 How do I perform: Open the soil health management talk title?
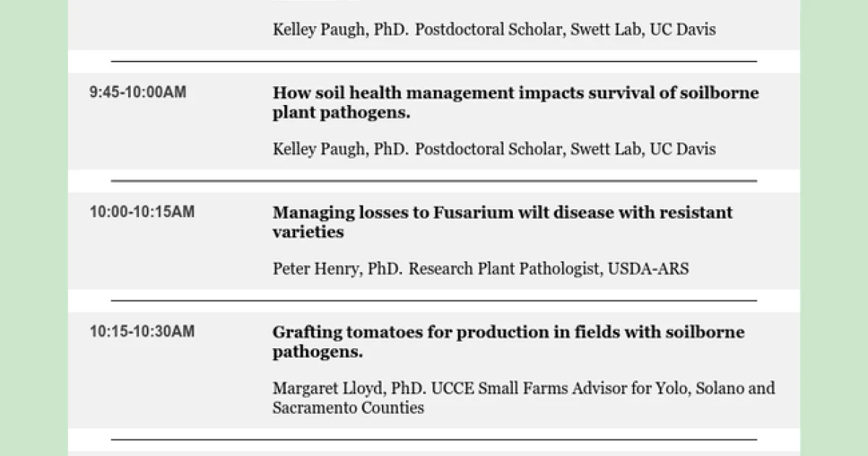point(515,103)
